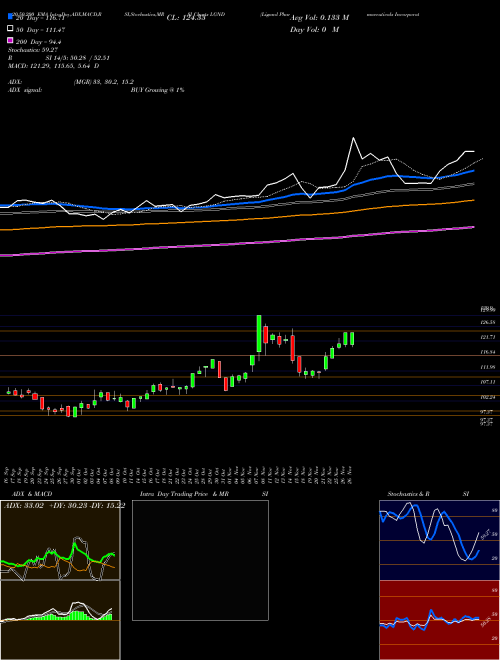Viewport: 500px width, 660px height.
Task: Click the 'ADX signal:' label
Action: 25,90
